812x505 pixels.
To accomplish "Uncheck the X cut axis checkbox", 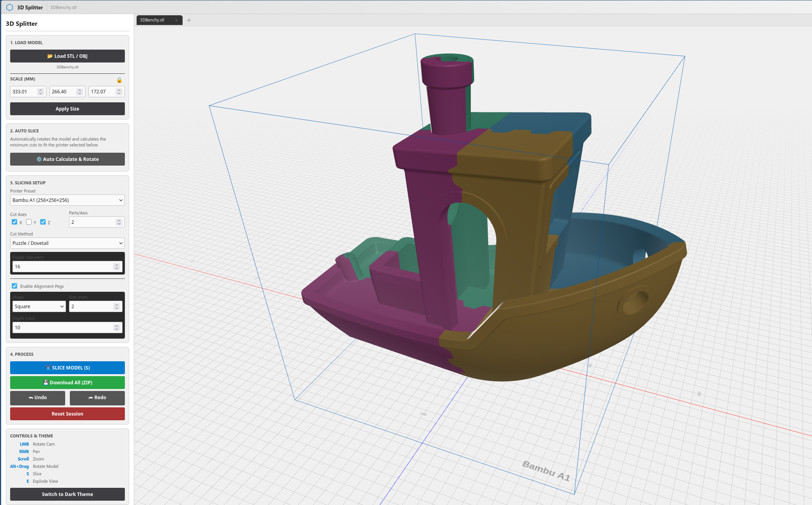I will click(14, 222).
